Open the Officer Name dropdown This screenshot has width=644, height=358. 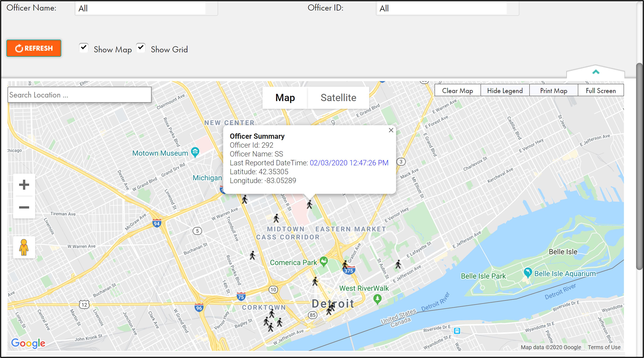coord(146,8)
